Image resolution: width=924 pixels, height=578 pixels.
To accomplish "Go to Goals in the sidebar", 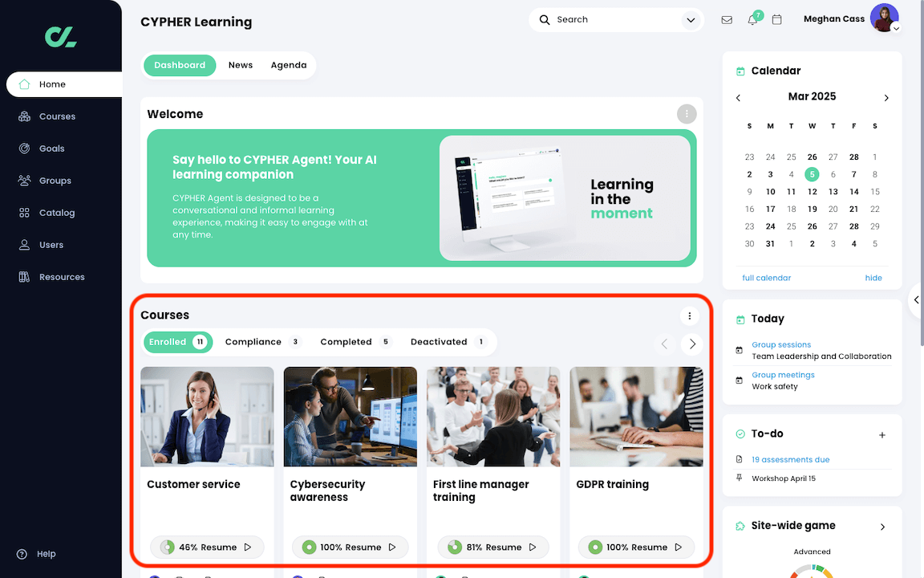I will 52,149.
